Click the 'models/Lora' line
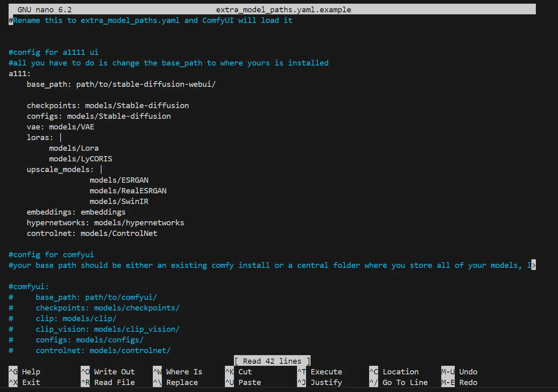This screenshot has height=392, width=558. click(74, 148)
